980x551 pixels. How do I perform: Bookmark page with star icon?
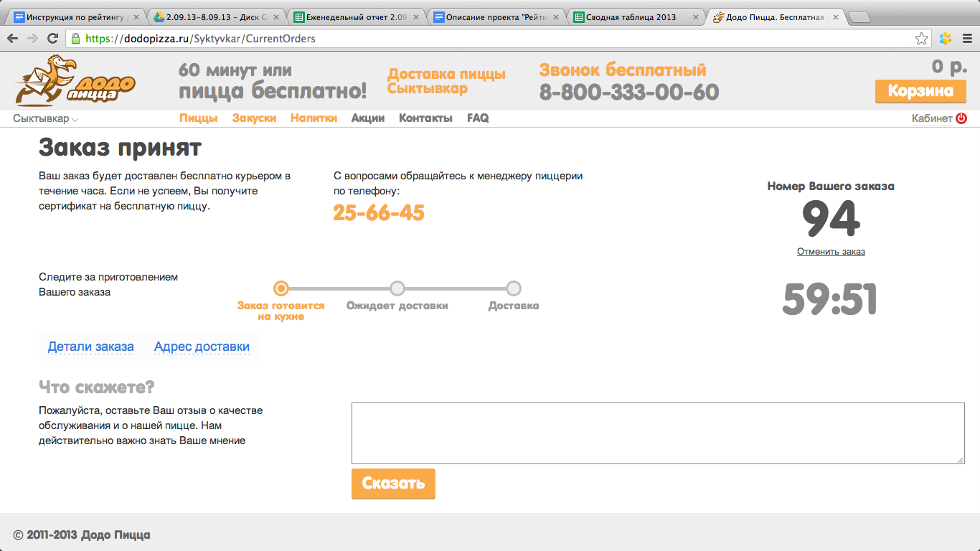(921, 39)
